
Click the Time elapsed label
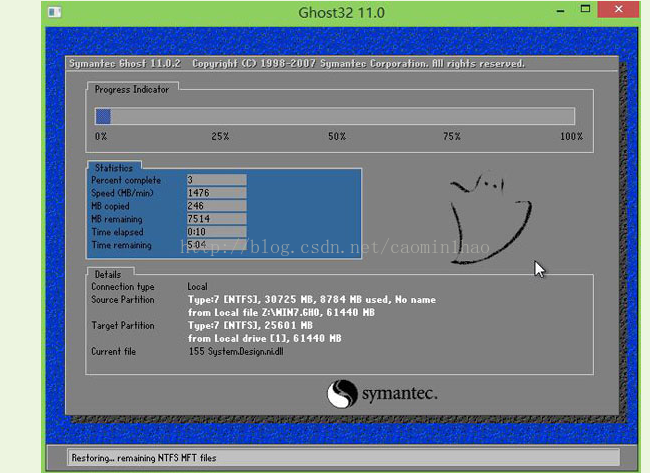117,232
